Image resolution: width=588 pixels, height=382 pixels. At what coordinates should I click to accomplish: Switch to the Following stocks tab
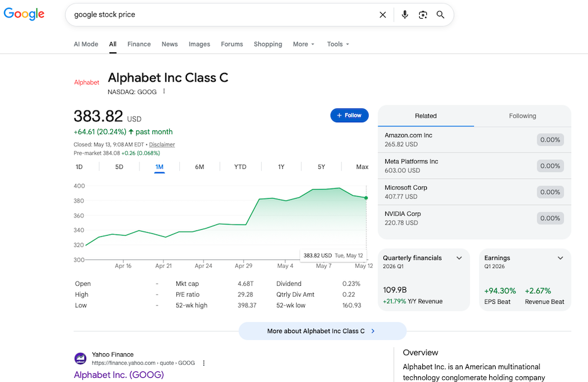tap(522, 116)
